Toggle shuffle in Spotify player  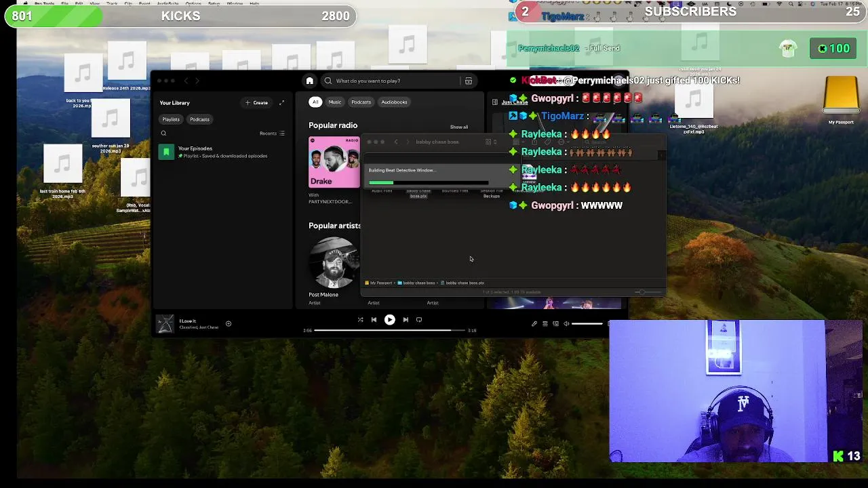[360, 320]
